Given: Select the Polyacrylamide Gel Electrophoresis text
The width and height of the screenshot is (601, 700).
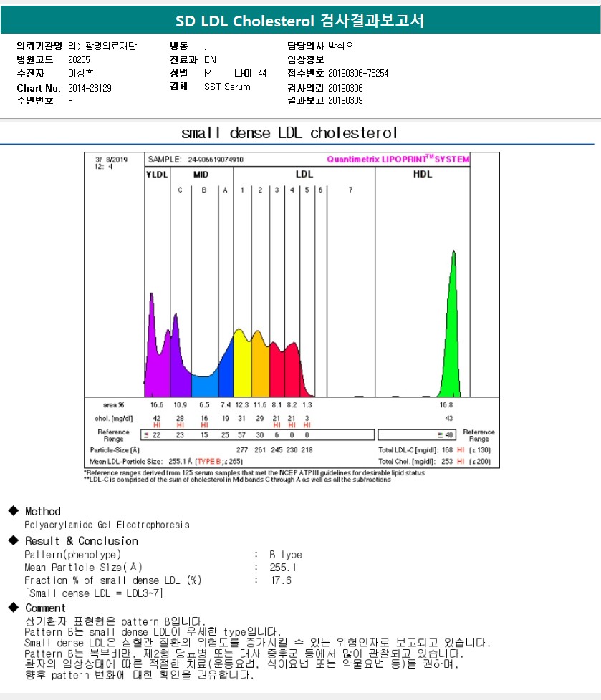Looking at the screenshot, I should (x=107, y=525).
